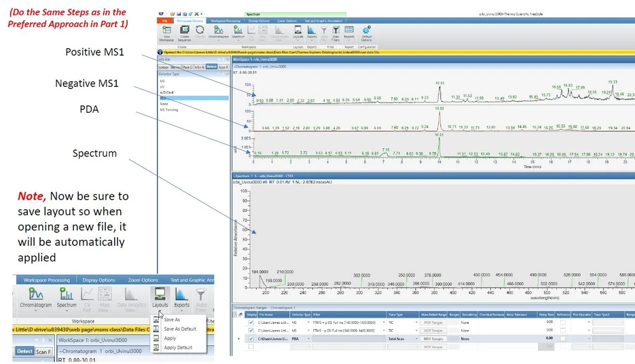The height and width of the screenshot is (364, 635).
Task: Toggle Display checkbox on the PDA row
Action: point(251,338)
